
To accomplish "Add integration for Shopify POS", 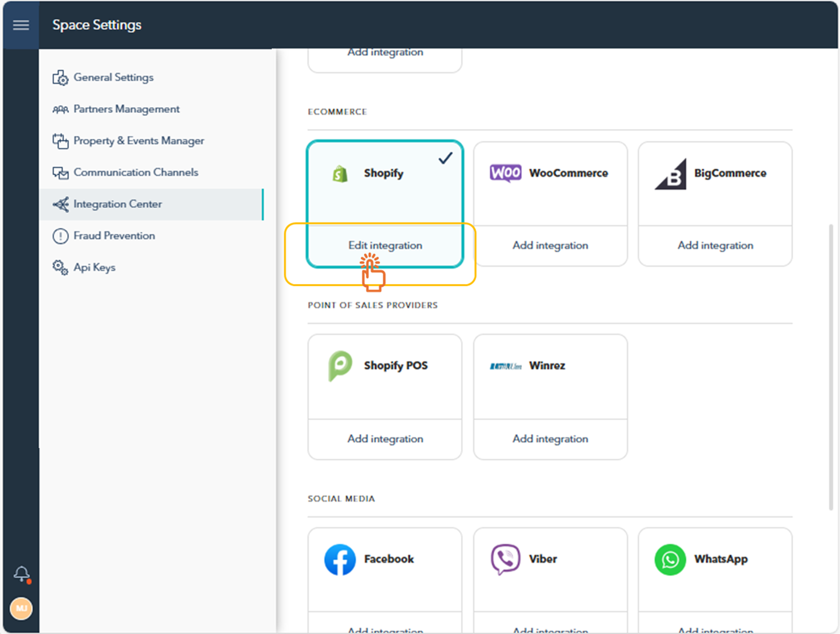I will [x=385, y=439].
